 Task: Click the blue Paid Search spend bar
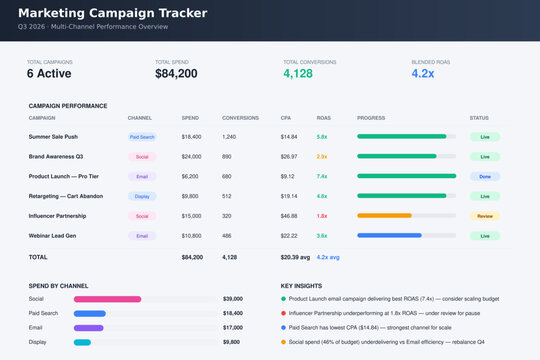[90, 313]
